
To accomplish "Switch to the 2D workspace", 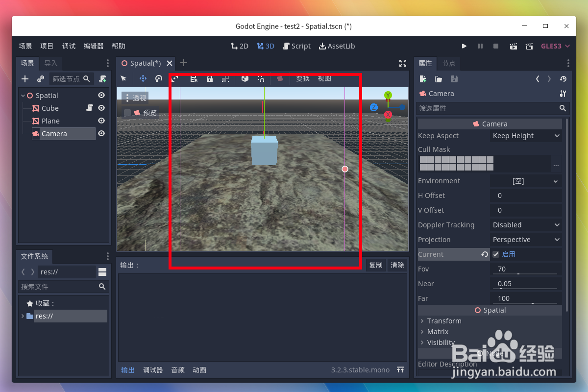I will coord(240,46).
